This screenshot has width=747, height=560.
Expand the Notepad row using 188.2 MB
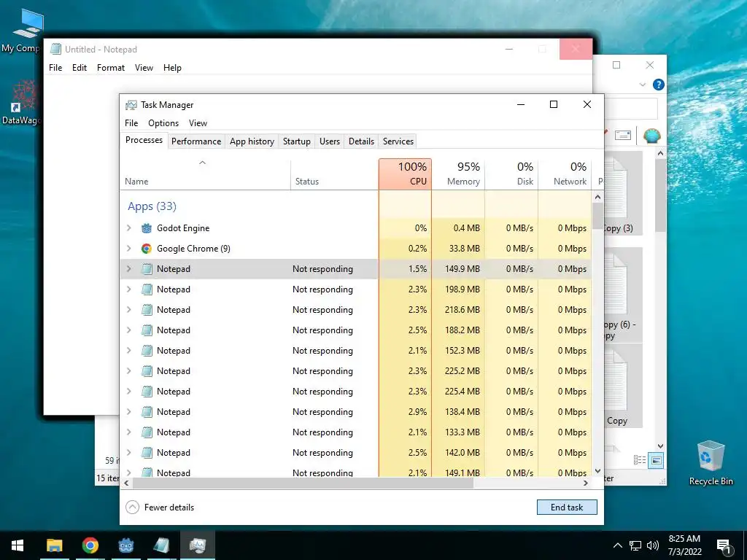coord(128,330)
